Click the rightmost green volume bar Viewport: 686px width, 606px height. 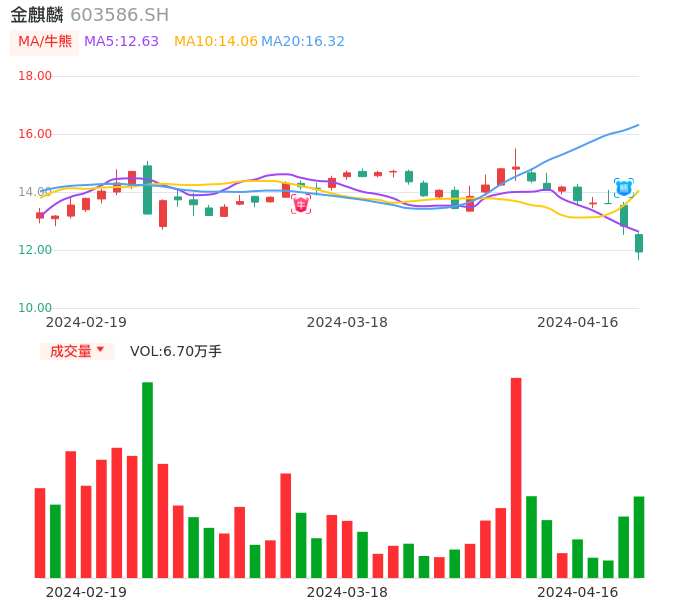639,537
